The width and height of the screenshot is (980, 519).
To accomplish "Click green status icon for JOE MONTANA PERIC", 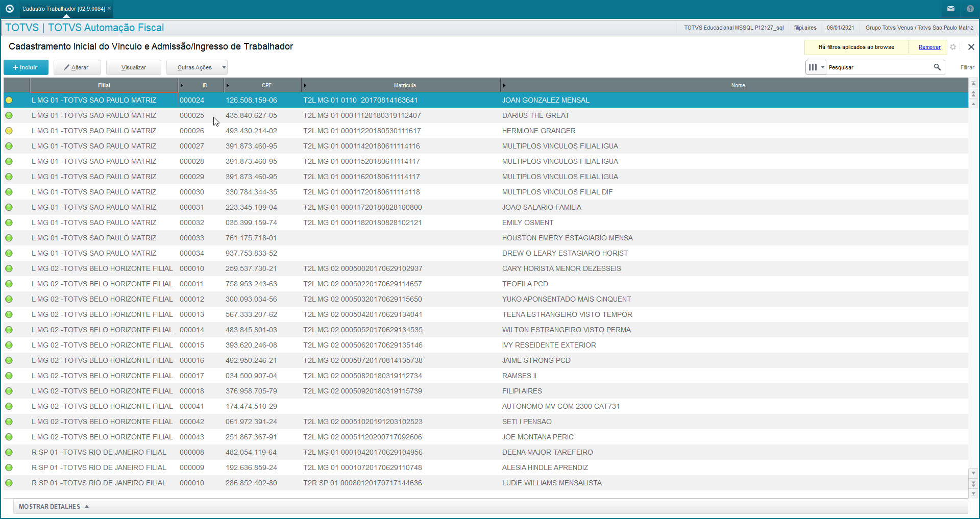I will 9,437.
